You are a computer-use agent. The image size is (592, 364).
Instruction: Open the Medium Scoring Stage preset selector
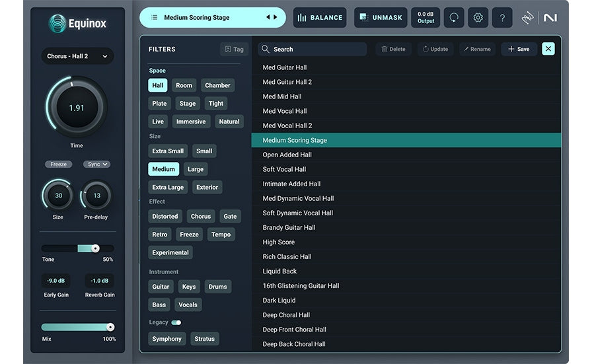click(213, 17)
